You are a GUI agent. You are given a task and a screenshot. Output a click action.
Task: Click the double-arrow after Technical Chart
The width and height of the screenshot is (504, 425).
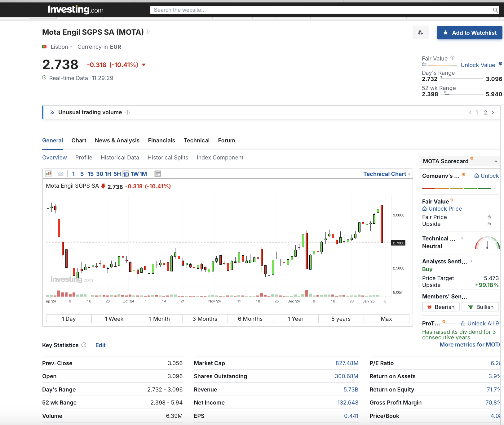(x=409, y=174)
